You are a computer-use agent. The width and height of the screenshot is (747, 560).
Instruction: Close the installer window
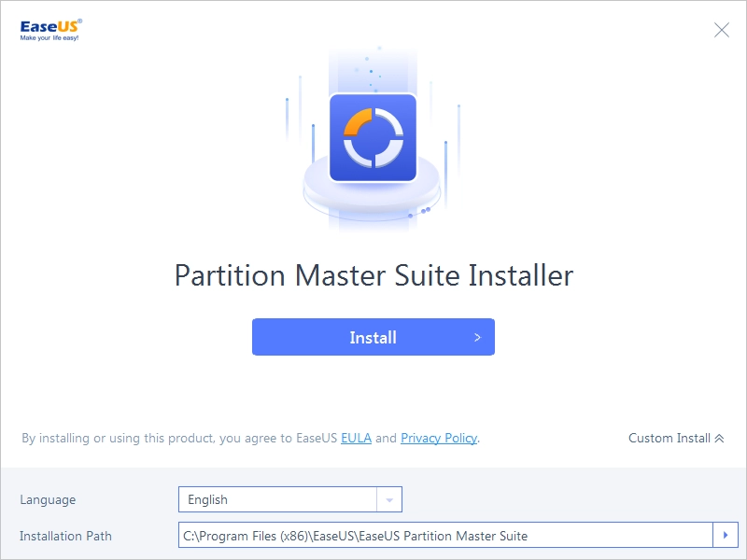722,30
